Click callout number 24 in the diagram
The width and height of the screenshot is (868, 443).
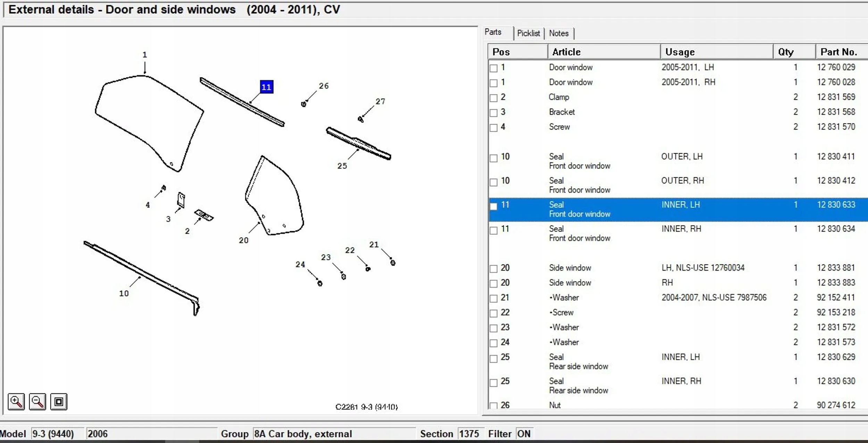point(300,265)
